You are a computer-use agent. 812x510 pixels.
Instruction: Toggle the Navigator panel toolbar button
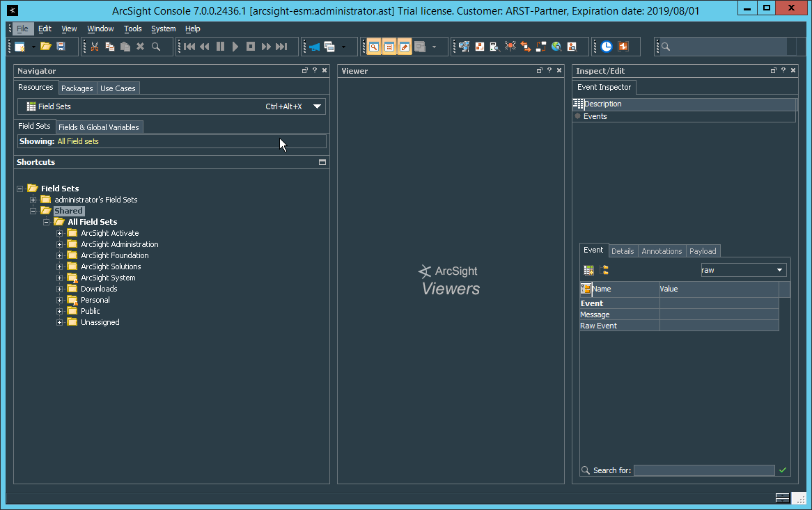click(x=374, y=47)
